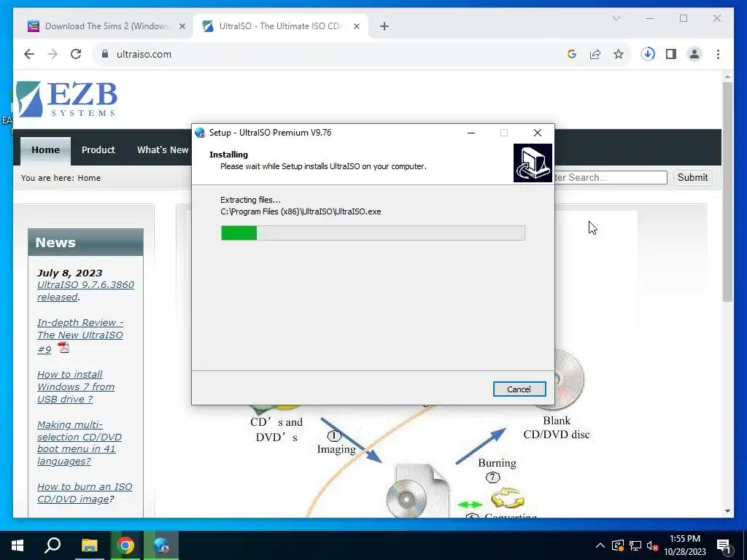Click the setup installer icon in dialog header

pyautogui.click(x=533, y=163)
